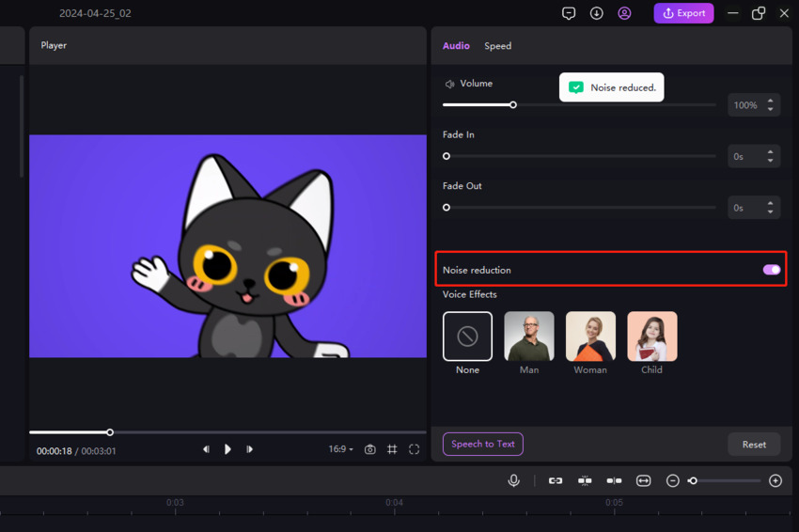Open the 16:9 aspect ratio dropdown
The height and width of the screenshot is (532, 799).
340,450
